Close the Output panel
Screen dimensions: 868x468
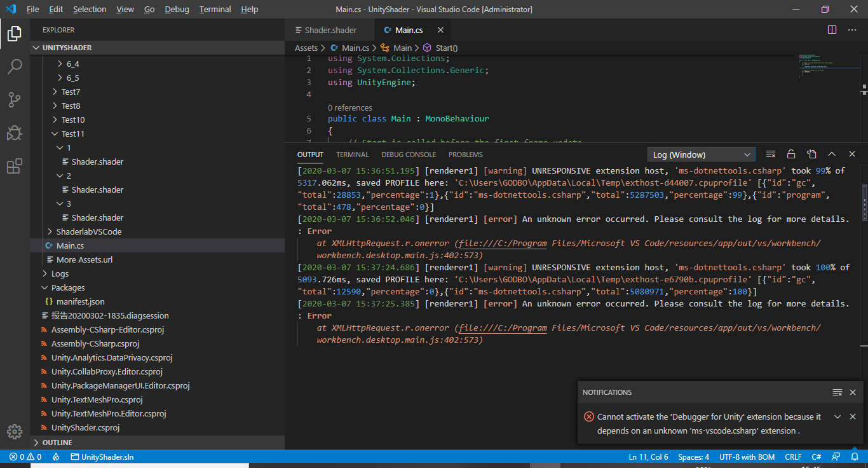(852, 154)
